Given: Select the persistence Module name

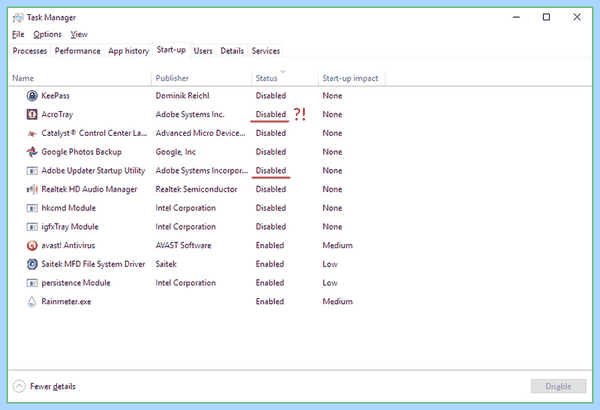Looking at the screenshot, I should click(76, 283).
